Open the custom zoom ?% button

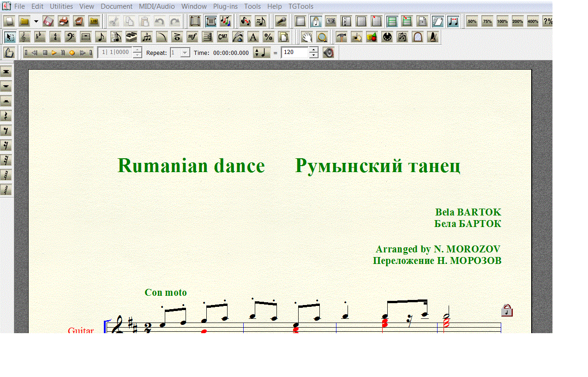(547, 21)
